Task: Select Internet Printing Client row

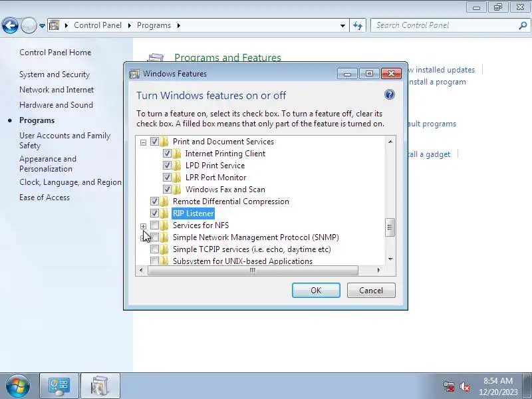Action: click(x=225, y=154)
